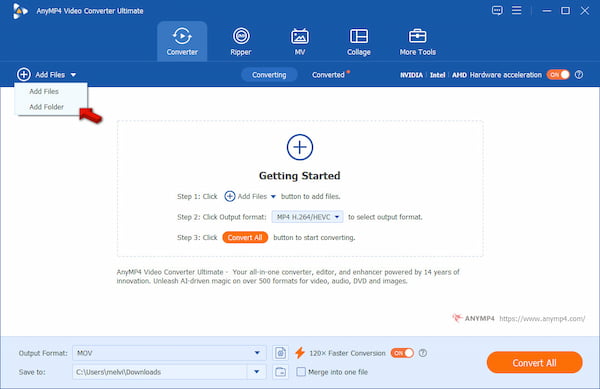The width and height of the screenshot is (600, 389).
Task: Maximize the AnyMP4 window
Action: 565,11
